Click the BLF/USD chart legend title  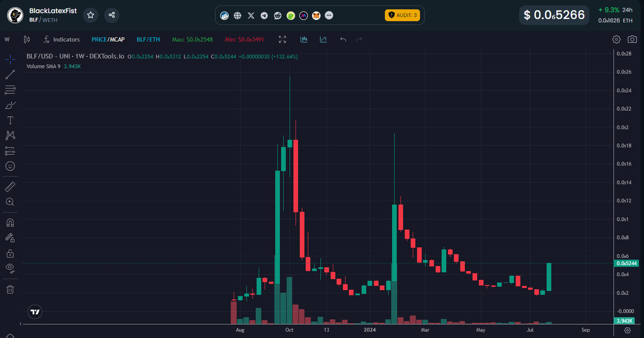(x=75, y=56)
